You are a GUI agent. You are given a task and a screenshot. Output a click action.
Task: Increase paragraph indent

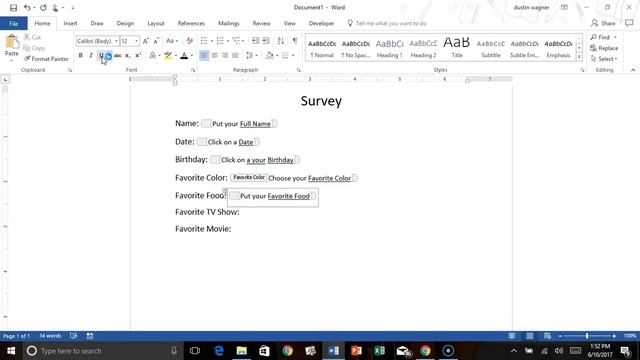tap(266, 41)
